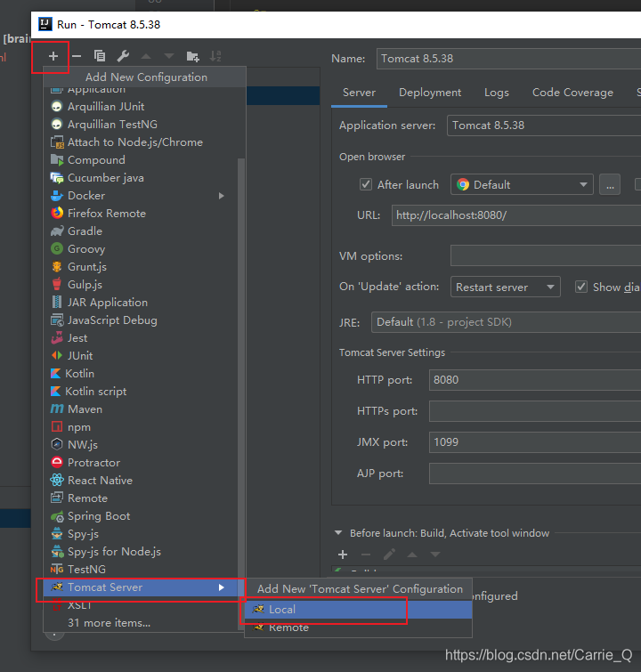Click the HTTPs port field
Image resolution: width=641 pixels, height=672 pixels.
click(535, 411)
